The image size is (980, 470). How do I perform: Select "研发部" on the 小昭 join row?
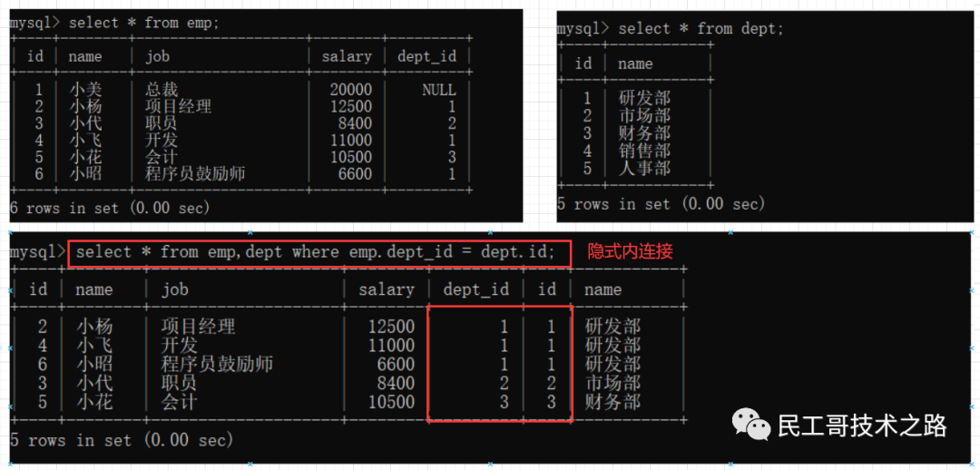(613, 364)
